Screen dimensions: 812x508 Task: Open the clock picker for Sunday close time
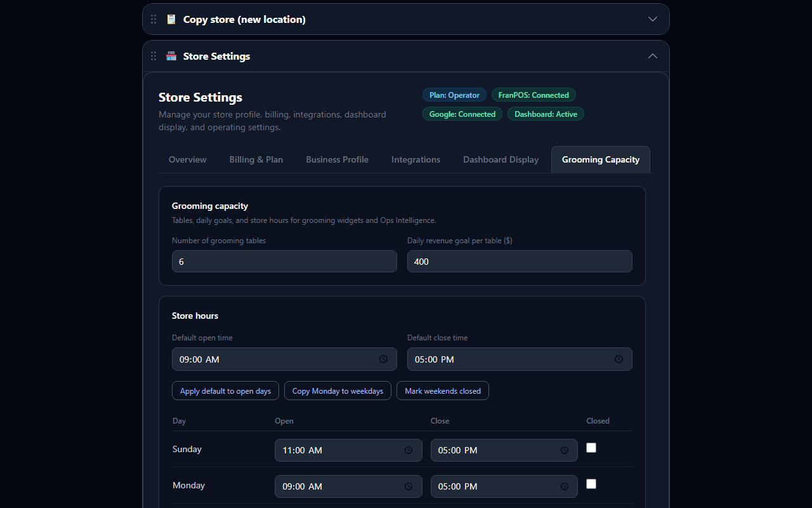tap(565, 450)
